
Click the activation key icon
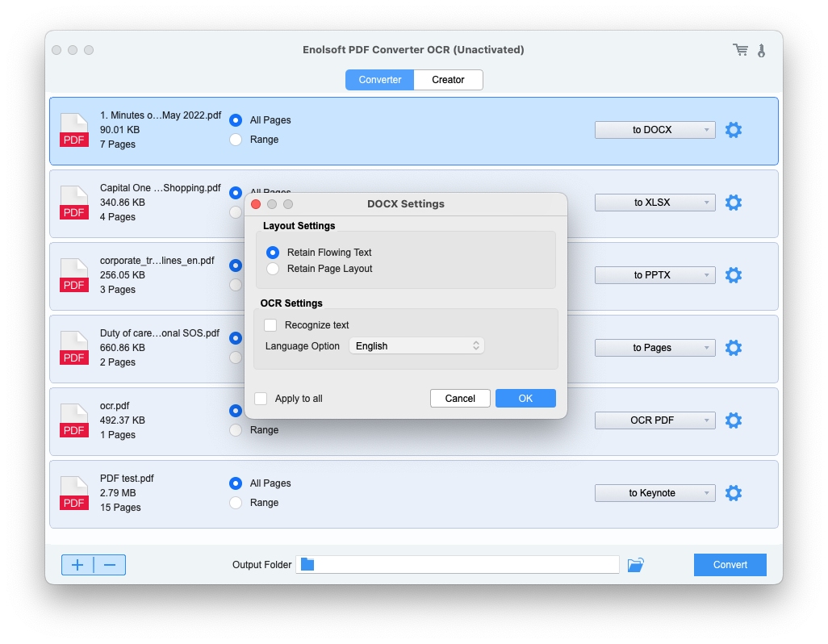click(761, 50)
